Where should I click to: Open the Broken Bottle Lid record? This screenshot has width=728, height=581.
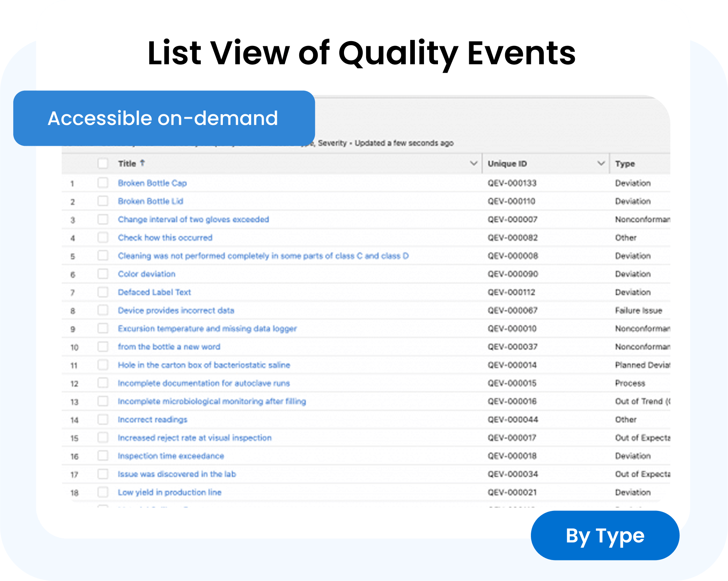150,201
